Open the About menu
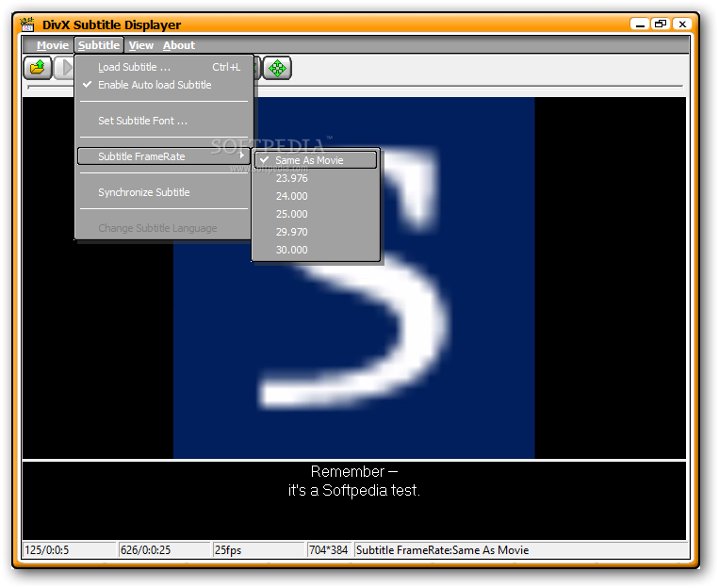 (x=179, y=45)
